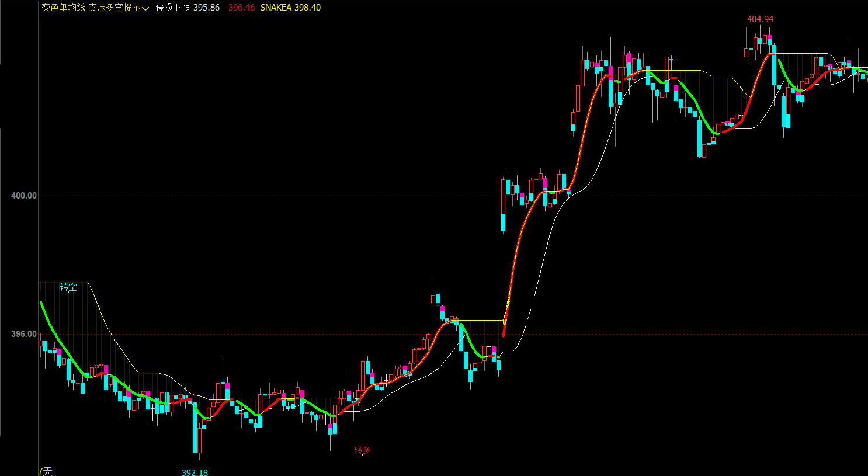Click the red 转多 signal marker
Screen dimensions: 868x476
point(363,450)
